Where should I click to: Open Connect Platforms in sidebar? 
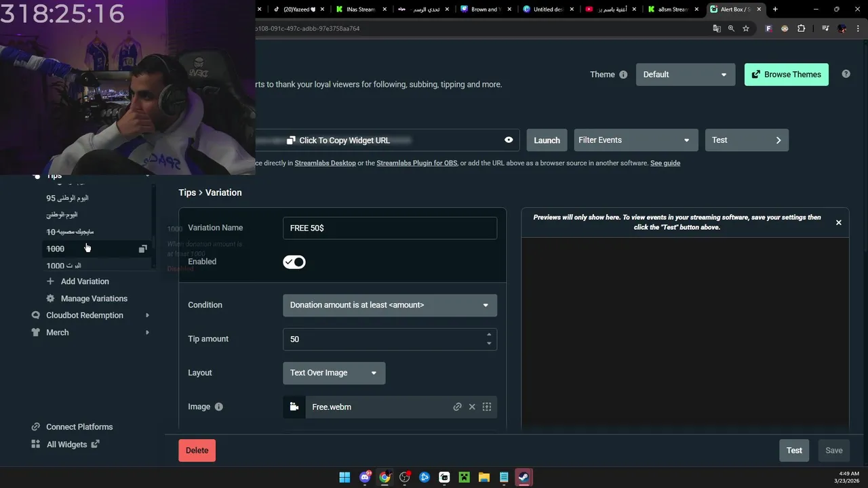point(79,427)
